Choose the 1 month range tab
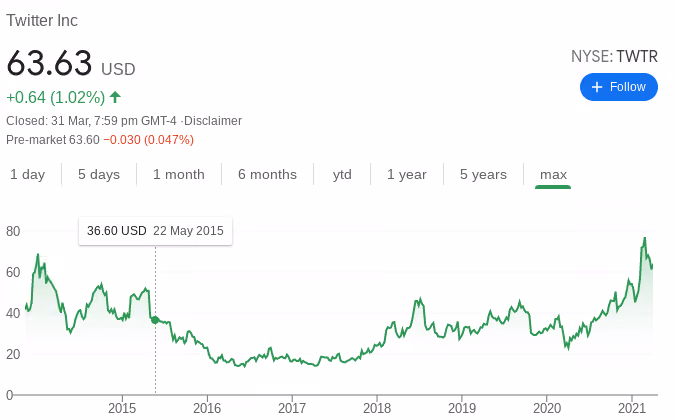 coord(178,175)
